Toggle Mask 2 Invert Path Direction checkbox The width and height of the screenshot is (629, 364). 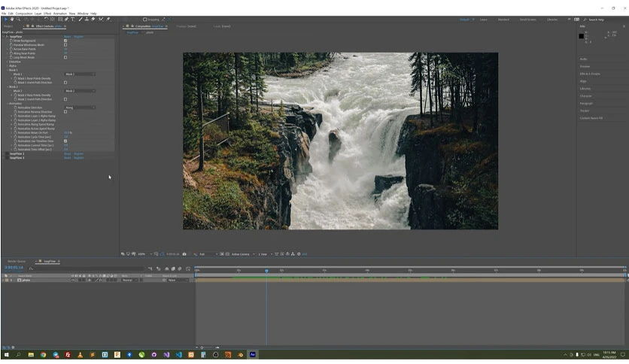pos(65,99)
